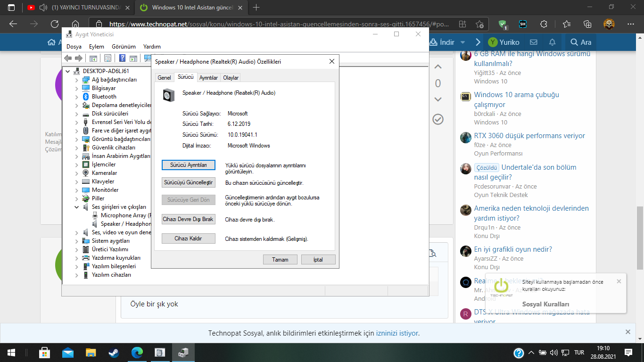Click the SIH extension icon in Edge

[522, 24]
